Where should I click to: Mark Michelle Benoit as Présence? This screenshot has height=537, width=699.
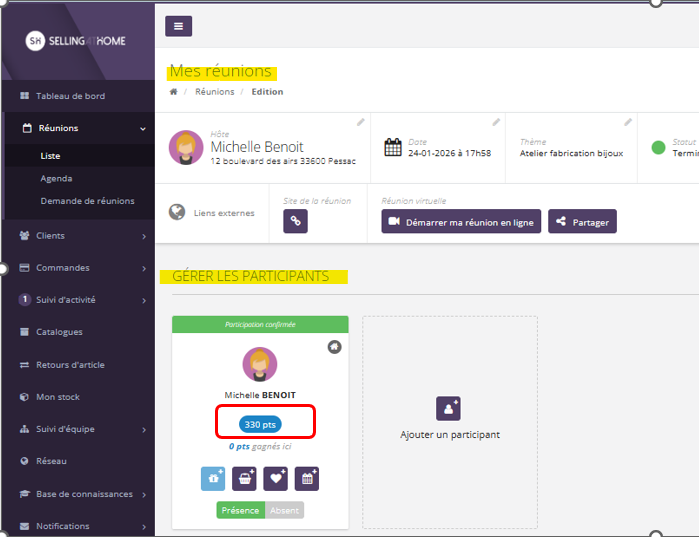240,510
